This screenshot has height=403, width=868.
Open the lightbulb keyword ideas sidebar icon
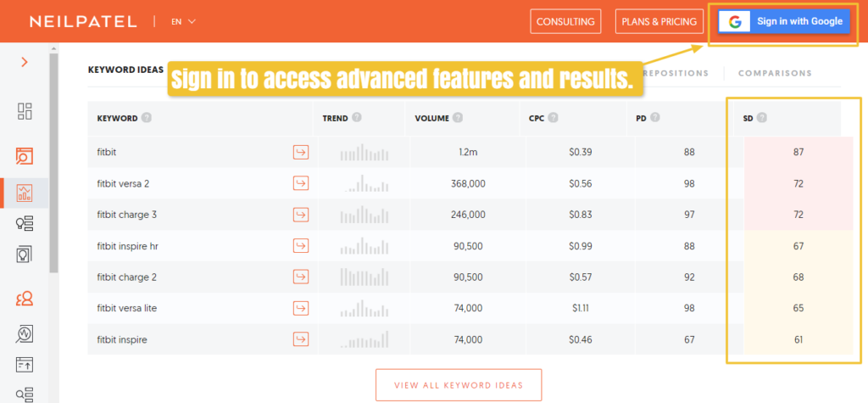point(25,223)
